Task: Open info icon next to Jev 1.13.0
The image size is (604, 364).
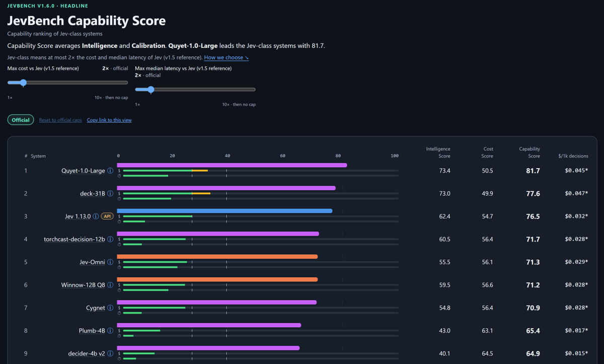Action: pyautogui.click(x=96, y=216)
